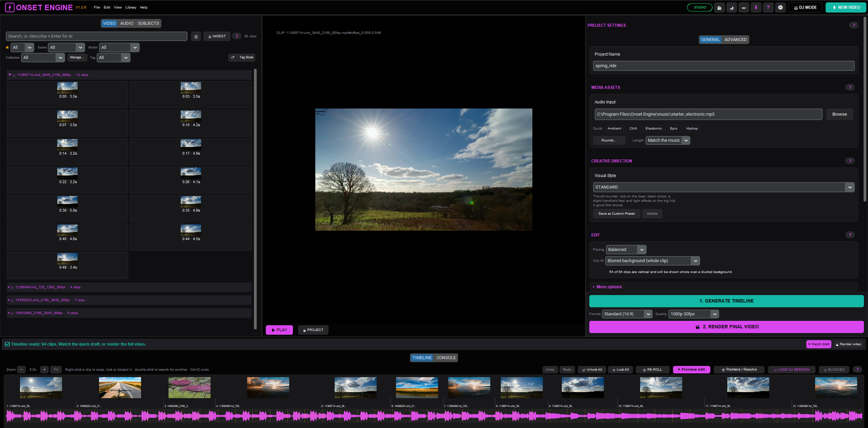Switch to the Advanced settings tab
The image size is (868, 428).
[x=736, y=40]
